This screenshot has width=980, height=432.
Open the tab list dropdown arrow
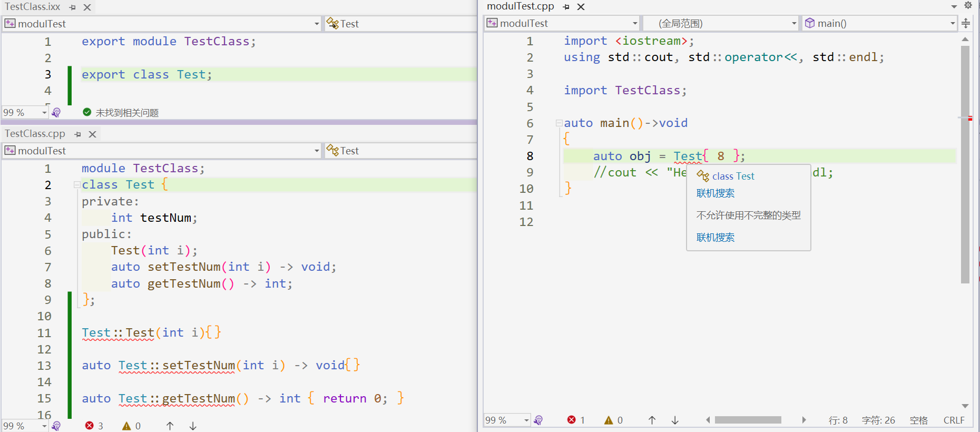[x=954, y=6]
